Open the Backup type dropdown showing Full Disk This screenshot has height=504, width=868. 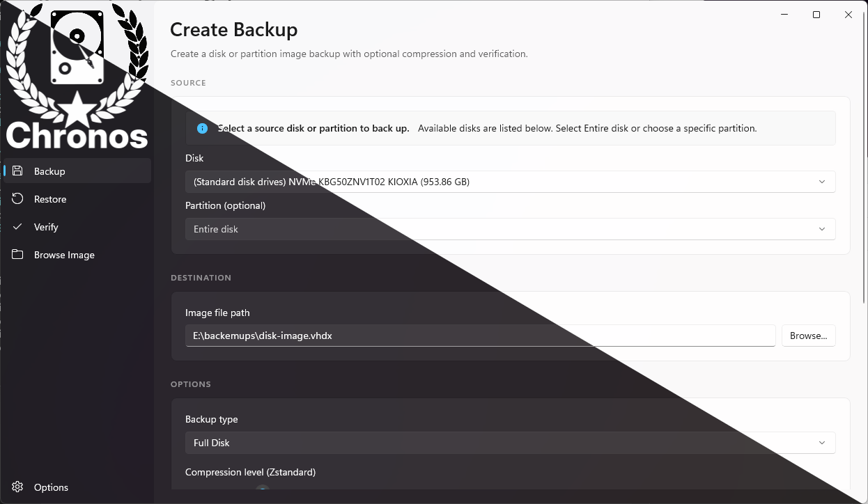coord(510,442)
